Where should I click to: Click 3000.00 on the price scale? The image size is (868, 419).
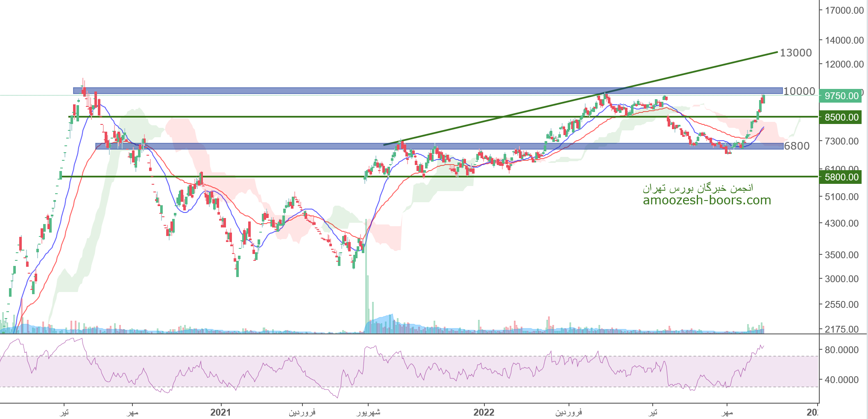842,279
